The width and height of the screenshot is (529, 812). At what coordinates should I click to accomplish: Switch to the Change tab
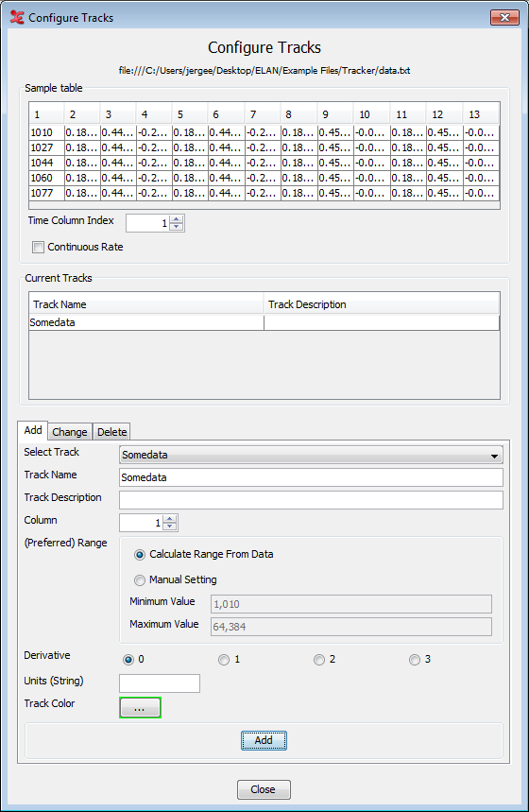coord(69,432)
